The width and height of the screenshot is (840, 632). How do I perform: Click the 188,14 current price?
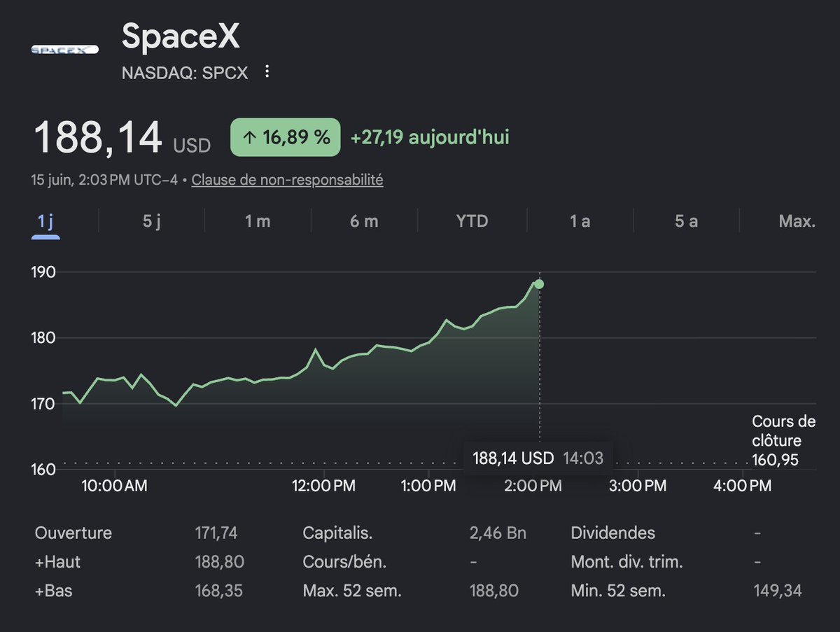coord(97,137)
